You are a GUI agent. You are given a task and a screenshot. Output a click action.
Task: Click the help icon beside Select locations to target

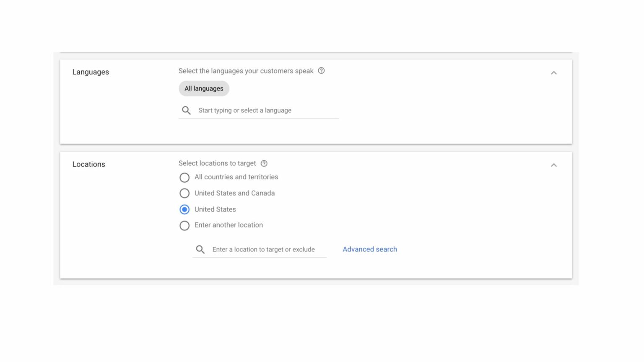click(x=264, y=163)
